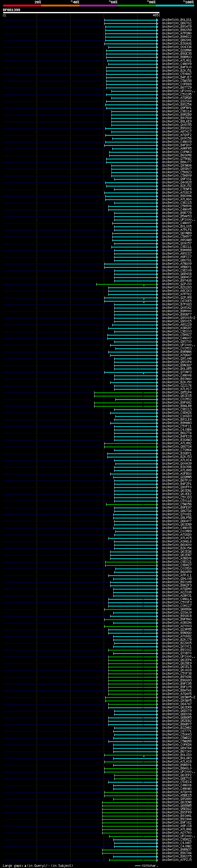Select hit label UniRef100_A7LHG1
This screenshot has height=868, width=197.
(x=176, y=60)
